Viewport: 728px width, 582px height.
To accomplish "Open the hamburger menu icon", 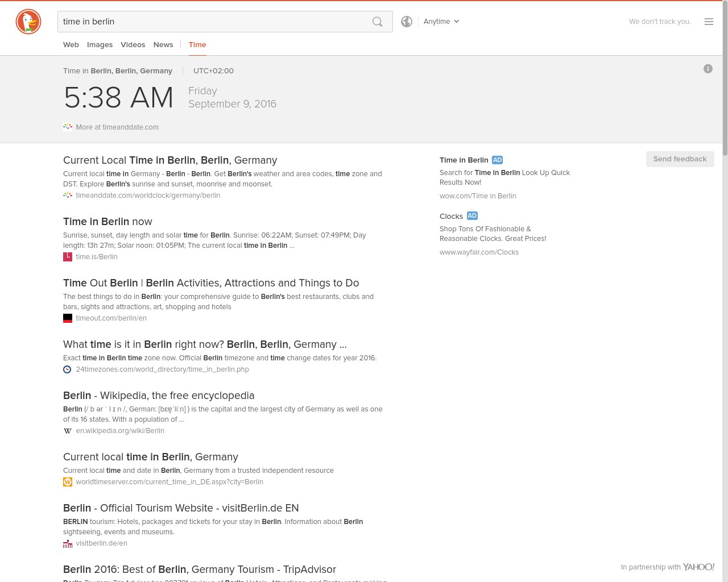I will 709,22.
